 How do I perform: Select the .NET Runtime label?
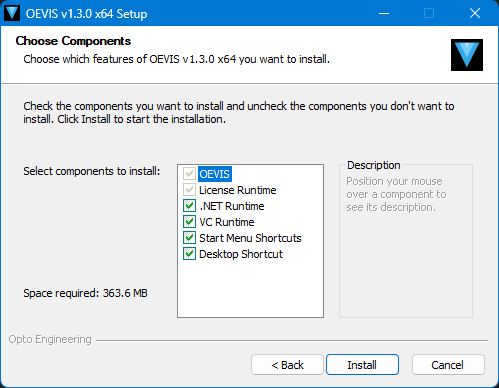coord(232,206)
